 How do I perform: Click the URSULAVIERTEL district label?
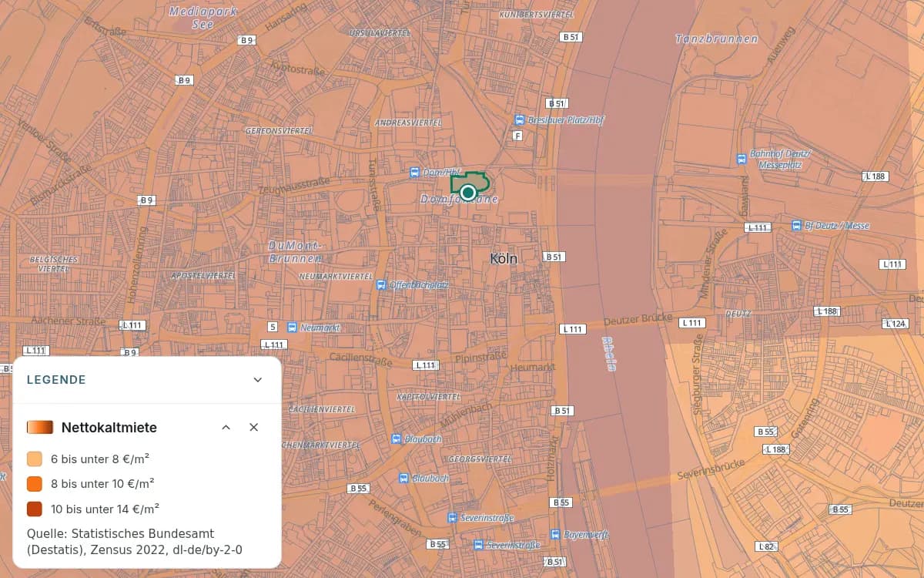380,33
